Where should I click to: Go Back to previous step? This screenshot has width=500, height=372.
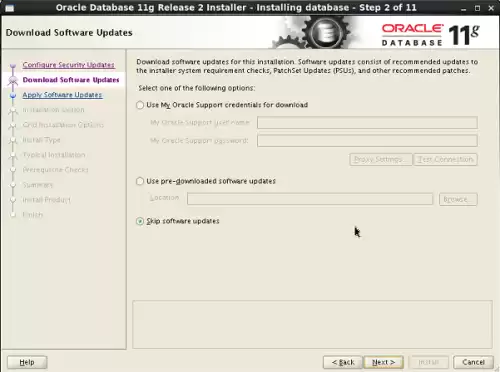[x=343, y=362]
